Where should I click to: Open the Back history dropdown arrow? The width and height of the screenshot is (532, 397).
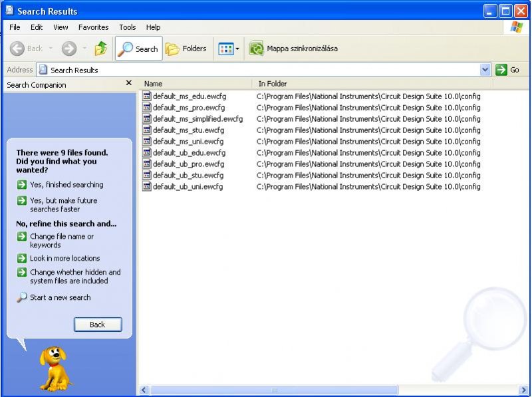pos(51,49)
